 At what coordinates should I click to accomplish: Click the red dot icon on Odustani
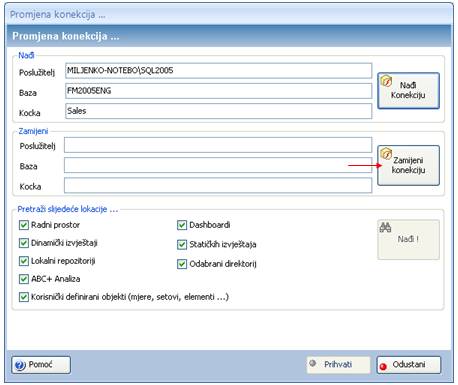(x=383, y=367)
